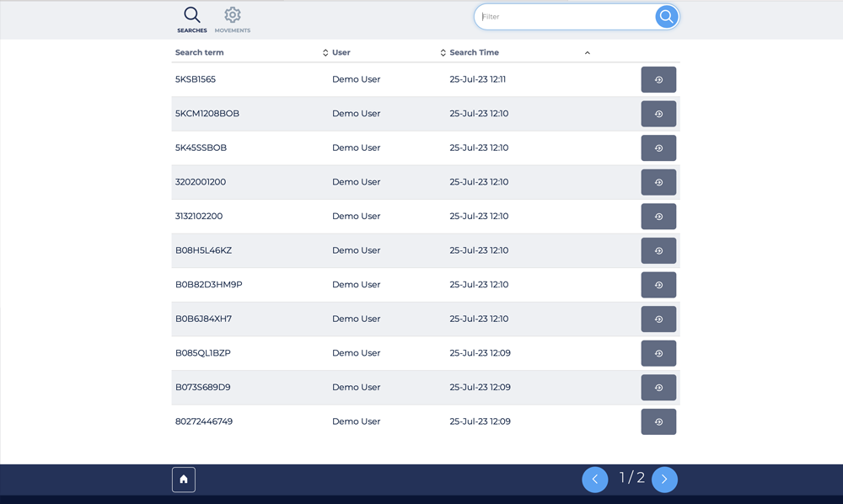The height and width of the screenshot is (504, 843).
Task: Repeat search for 5KCM1208BOB
Action: pos(658,114)
